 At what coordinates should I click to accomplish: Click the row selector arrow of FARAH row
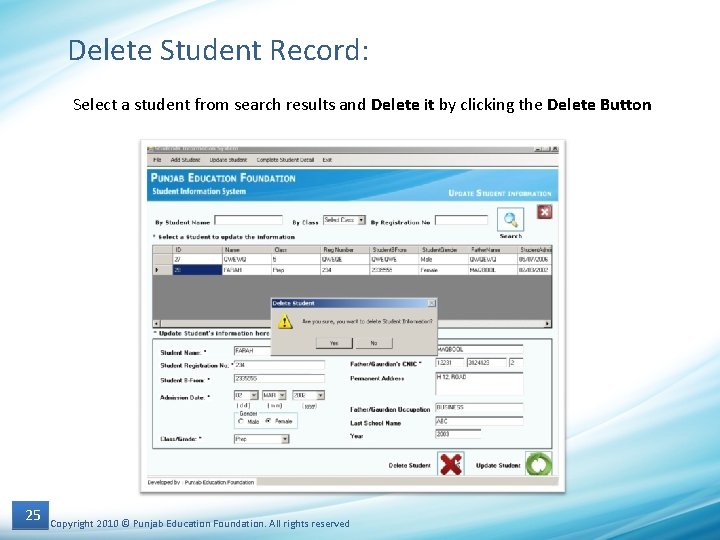163,270
